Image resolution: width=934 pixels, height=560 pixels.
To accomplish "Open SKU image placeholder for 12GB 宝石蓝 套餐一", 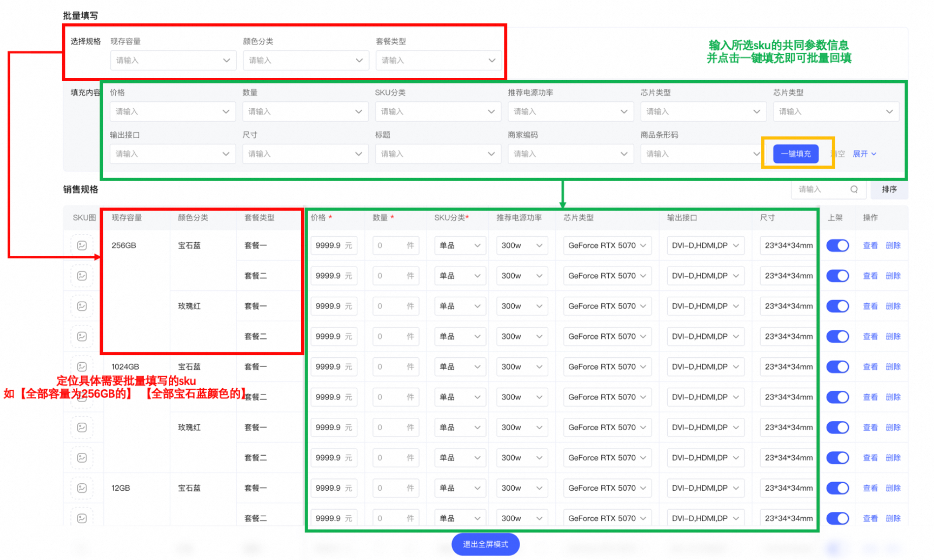I will click(82, 488).
